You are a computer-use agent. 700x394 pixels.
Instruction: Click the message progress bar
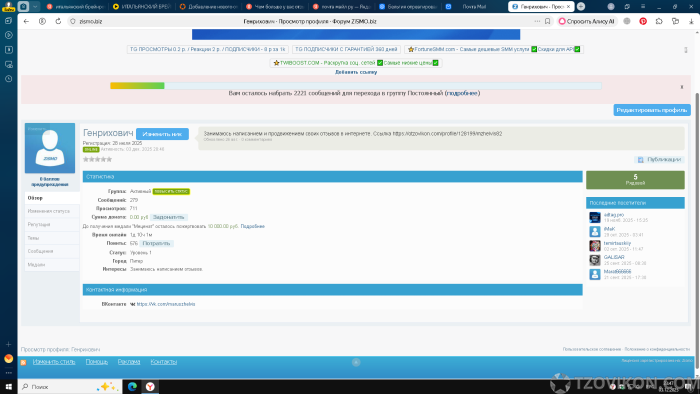[356, 86]
